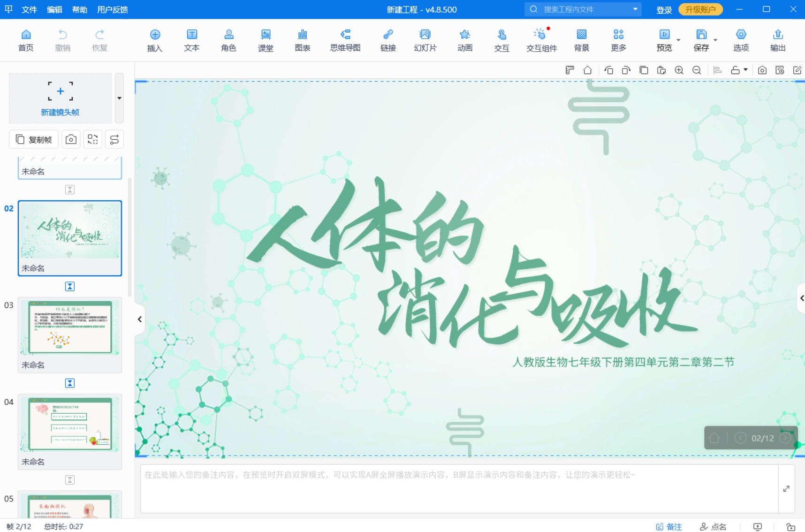Viewport: 805px width, 532px height.
Task: Click the frame panel camera icon
Action: [71, 139]
